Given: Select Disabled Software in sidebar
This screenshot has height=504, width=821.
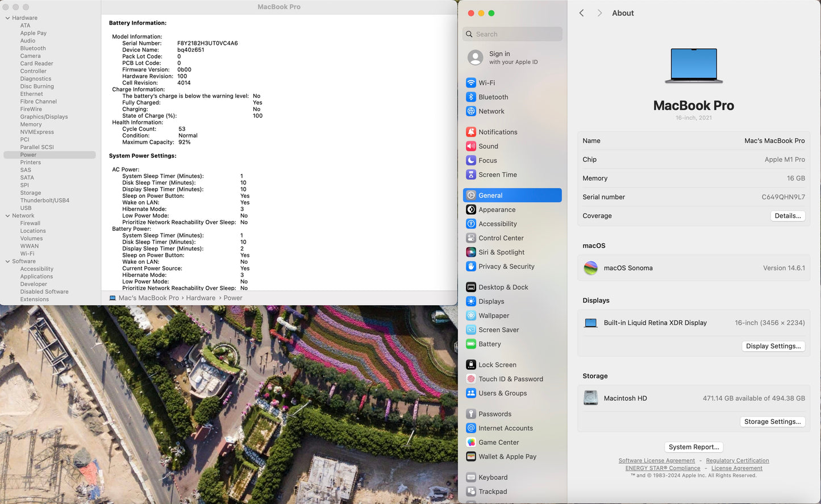Looking at the screenshot, I should coord(44,291).
